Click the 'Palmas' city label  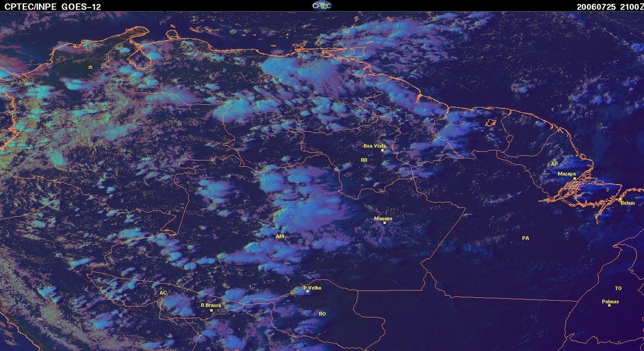pos(610,301)
